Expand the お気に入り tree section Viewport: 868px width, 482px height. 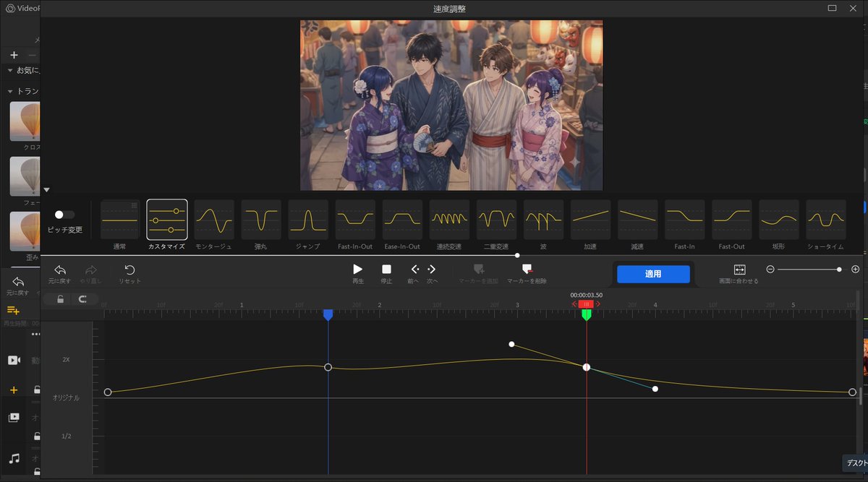10,70
